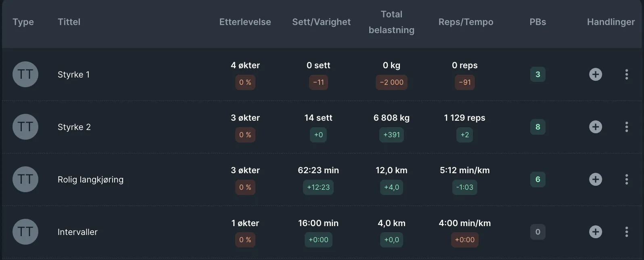Click the "+391" load difference badge

tap(391, 135)
